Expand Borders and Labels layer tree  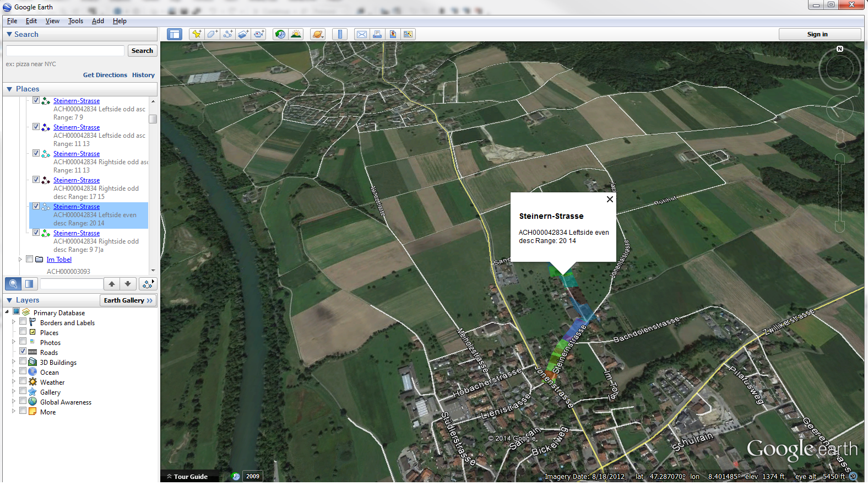click(14, 322)
